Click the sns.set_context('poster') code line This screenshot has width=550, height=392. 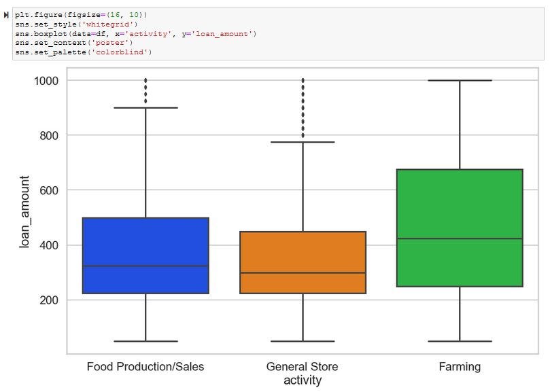pyautogui.click(x=74, y=43)
